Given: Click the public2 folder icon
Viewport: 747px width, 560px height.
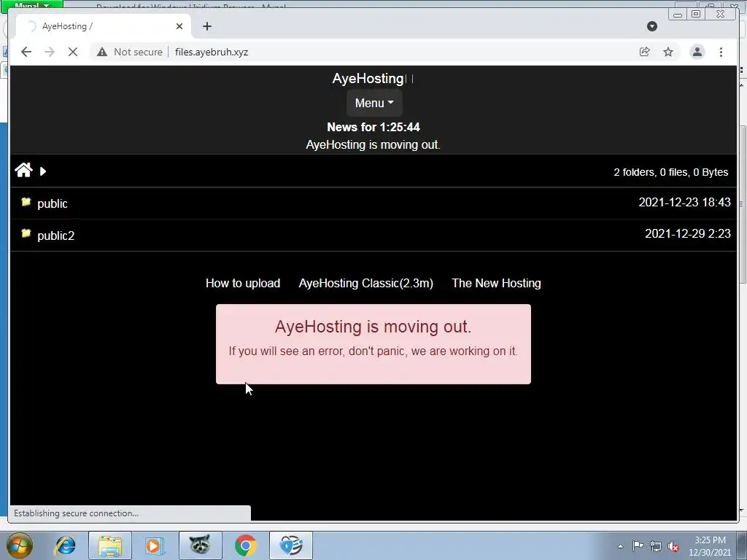Looking at the screenshot, I should pos(26,233).
